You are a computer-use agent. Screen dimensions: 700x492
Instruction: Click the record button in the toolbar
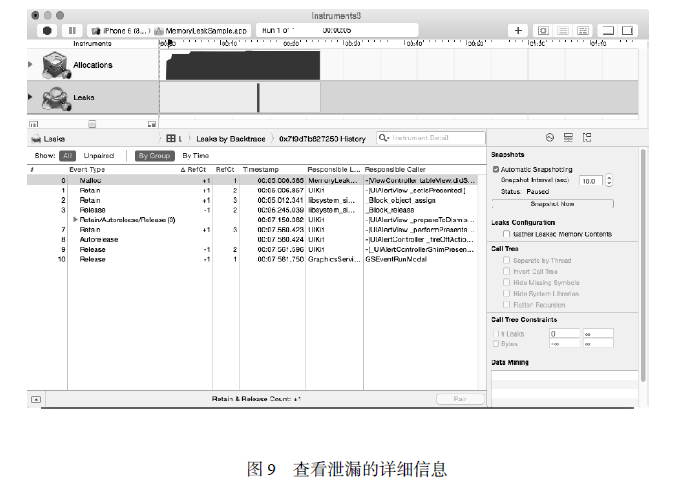tap(46, 31)
